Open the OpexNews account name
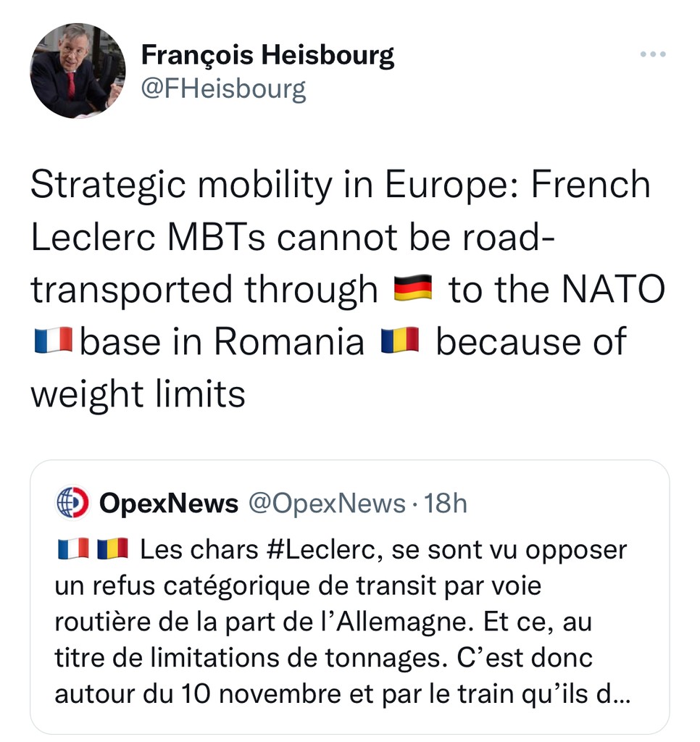Screen dimensions: 700x742 (x=169, y=503)
